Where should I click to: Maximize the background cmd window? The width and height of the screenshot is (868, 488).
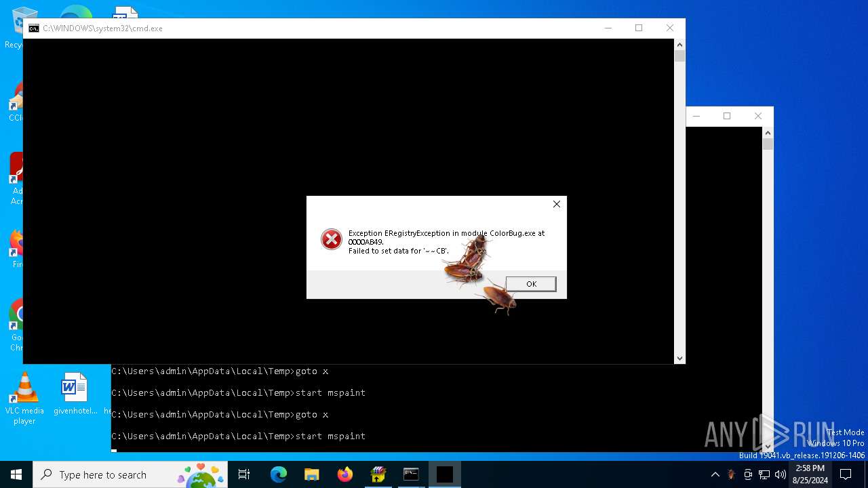(727, 116)
